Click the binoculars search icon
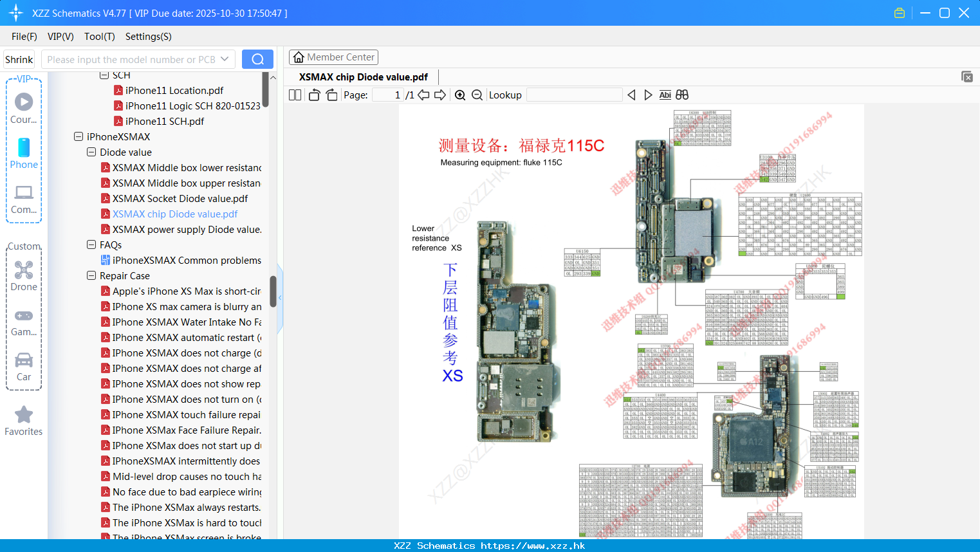Screen dimensions: 980x552 coord(682,95)
